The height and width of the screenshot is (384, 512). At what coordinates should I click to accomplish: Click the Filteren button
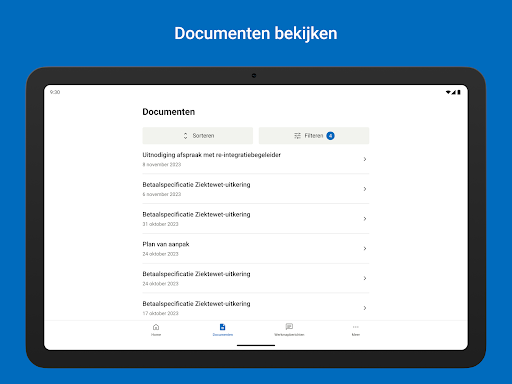314,136
